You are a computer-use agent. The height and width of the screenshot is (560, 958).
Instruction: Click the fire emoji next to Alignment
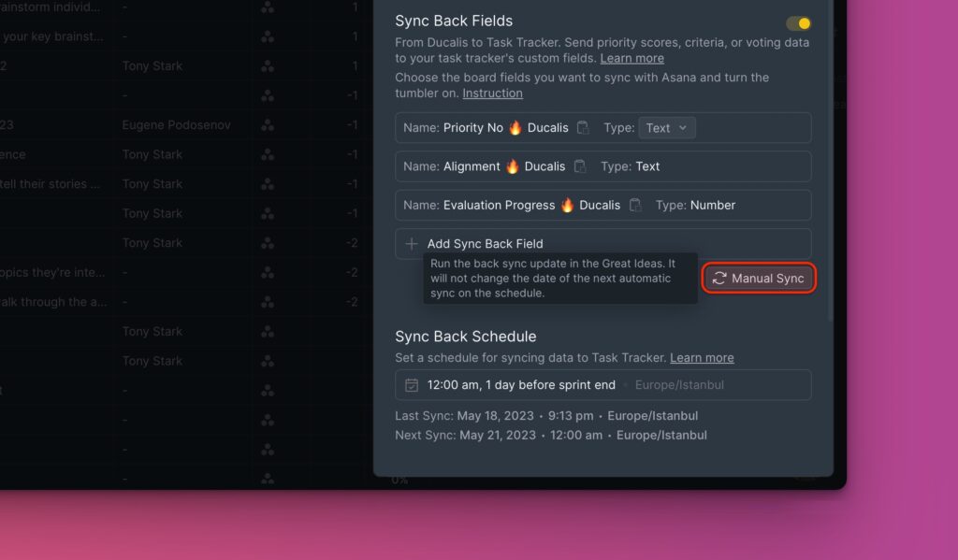tap(513, 166)
